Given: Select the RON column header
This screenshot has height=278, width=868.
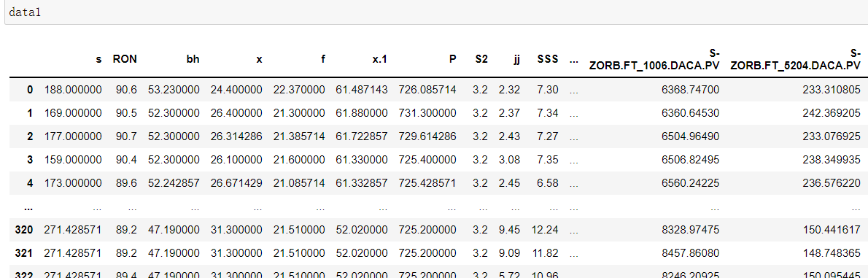Looking at the screenshot, I should click(125, 58).
